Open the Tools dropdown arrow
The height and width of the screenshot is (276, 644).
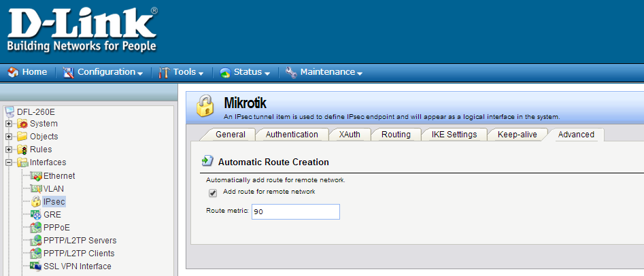(x=201, y=74)
